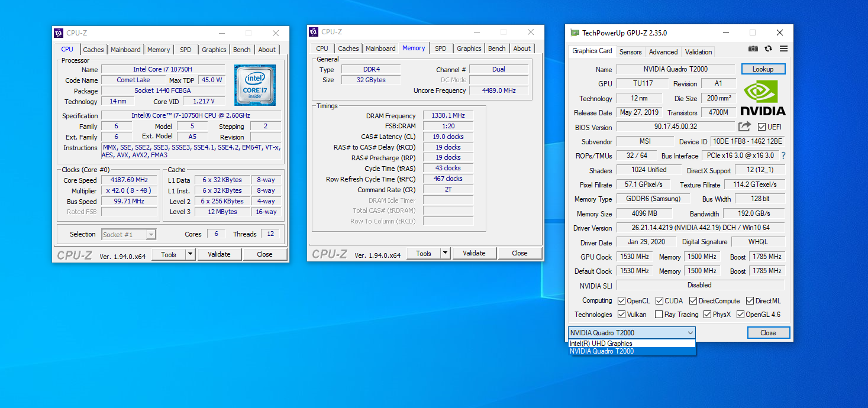Image resolution: width=868 pixels, height=408 pixels.
Task: Click Lookup button in GPU-Z
Action: [763, 69]
